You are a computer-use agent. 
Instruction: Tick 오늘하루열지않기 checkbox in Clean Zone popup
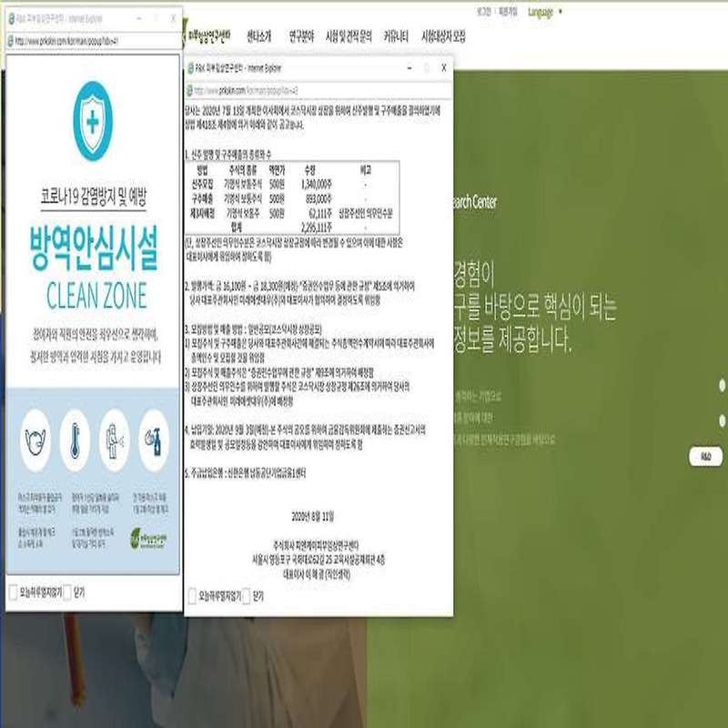coord(14,592)
